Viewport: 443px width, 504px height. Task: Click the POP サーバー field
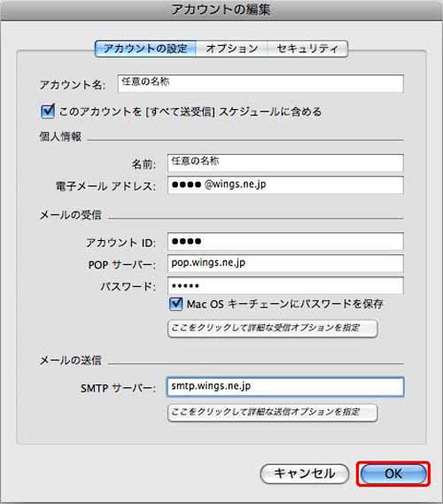[285, 263]
